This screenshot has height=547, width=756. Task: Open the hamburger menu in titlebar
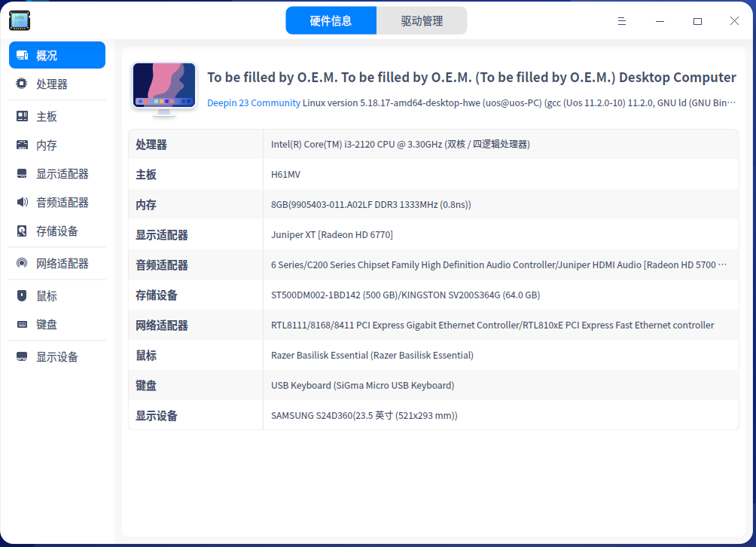pyautogui.click(x=621, y=20)
